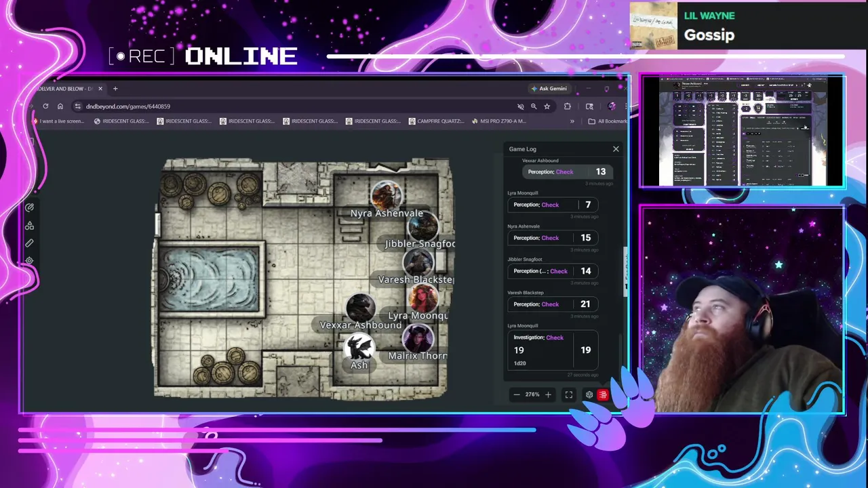868x488 pixels.
Task: Close the Game Log panel
Action: (616, 149)
